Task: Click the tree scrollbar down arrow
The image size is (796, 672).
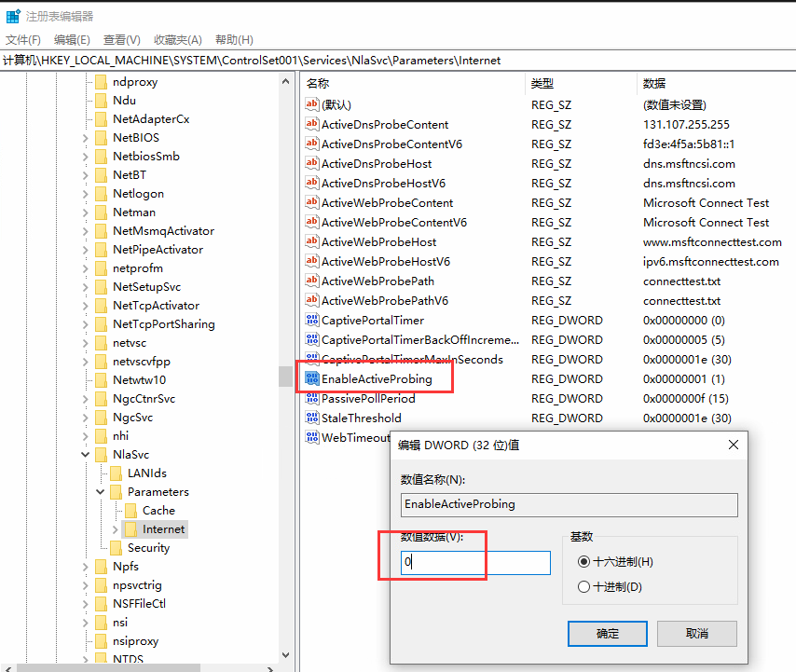Action: (285, 655)
